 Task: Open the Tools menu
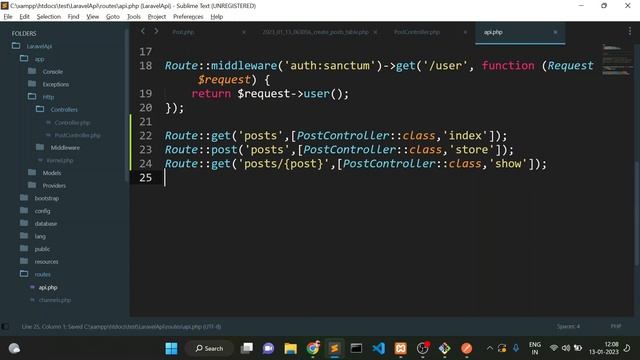[133, 17]
